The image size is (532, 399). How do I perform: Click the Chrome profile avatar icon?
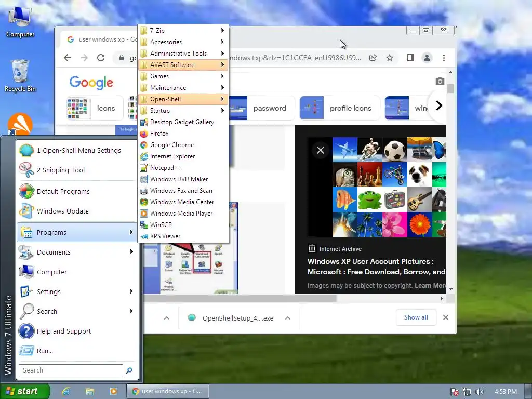(x=427, y=58)
